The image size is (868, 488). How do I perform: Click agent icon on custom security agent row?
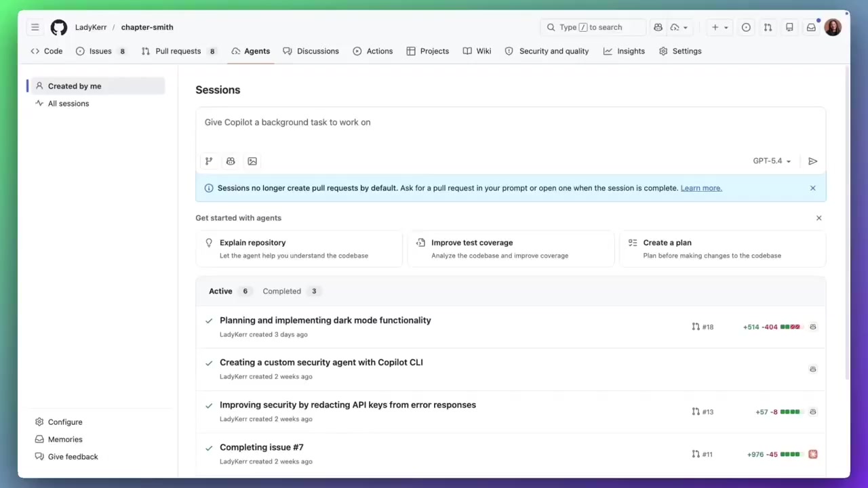point(812,369)
